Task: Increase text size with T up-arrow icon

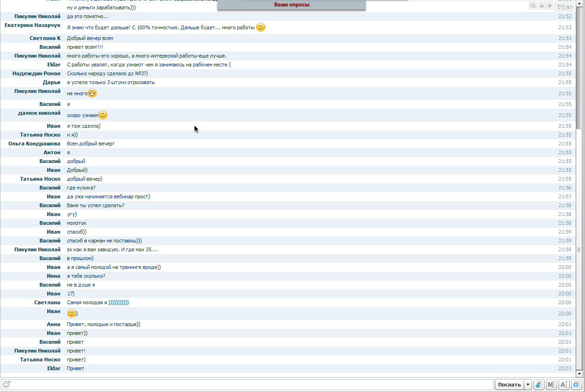Action: pos(559,6)
